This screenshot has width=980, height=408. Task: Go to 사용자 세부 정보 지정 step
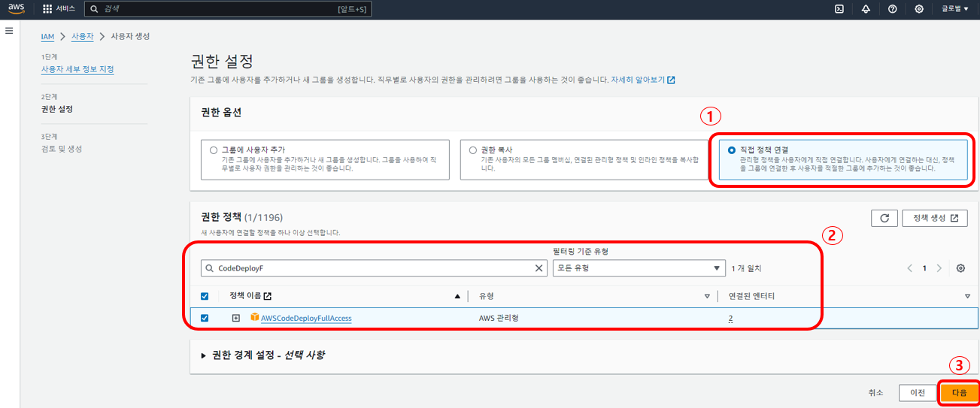(x=77, y=69)
